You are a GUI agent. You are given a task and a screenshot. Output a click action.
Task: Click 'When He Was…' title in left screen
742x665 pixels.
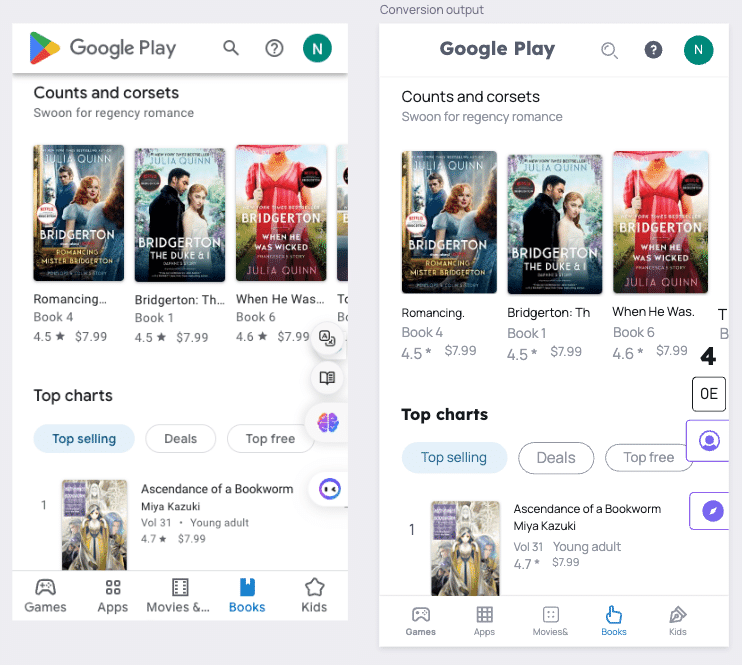coord(280,299)
